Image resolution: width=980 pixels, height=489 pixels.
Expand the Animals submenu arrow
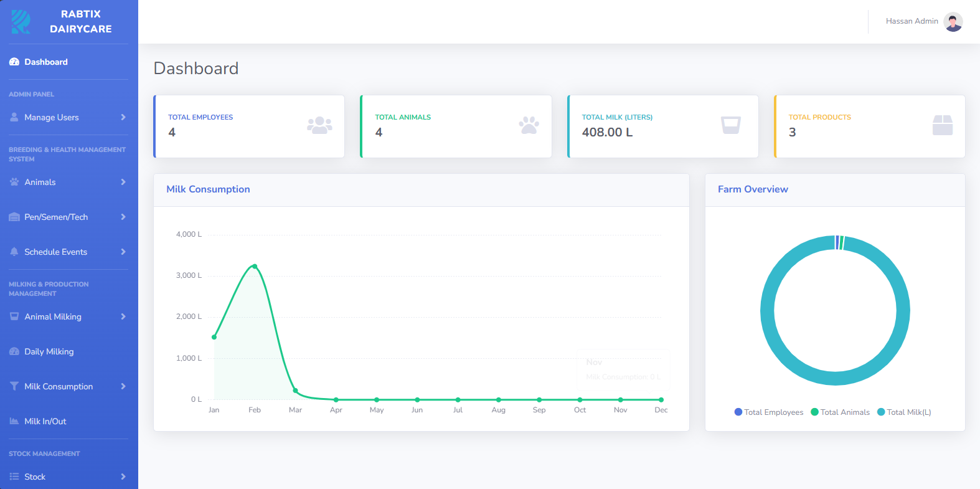pos(123,182)
